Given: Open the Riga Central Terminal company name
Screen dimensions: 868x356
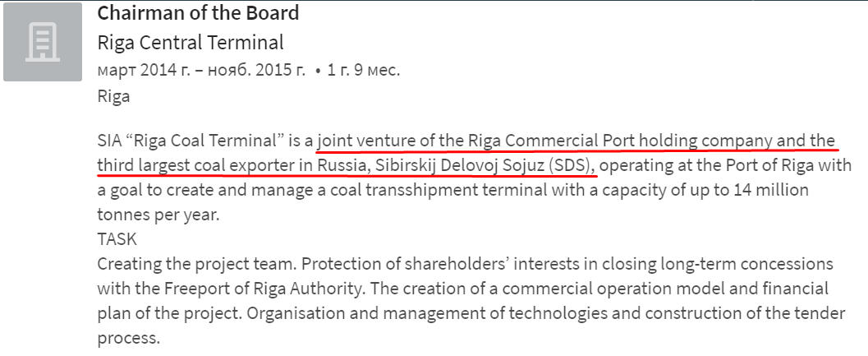Looking at the screenshot, I should pos(190,42).
